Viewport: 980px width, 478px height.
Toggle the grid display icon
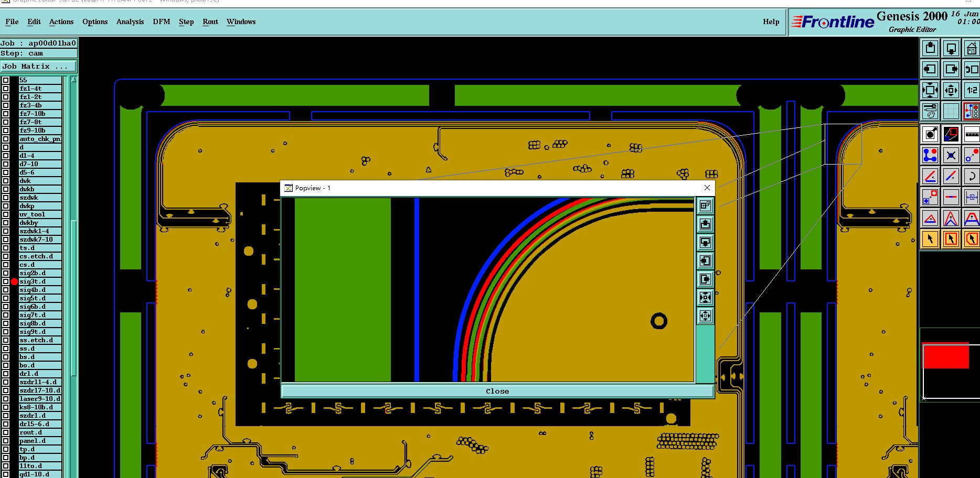point(951,111)
